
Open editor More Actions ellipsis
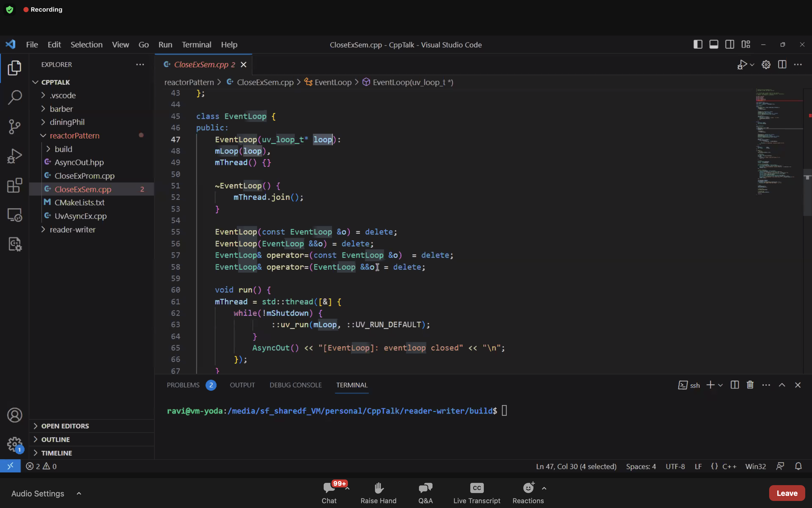click(798, 65)
